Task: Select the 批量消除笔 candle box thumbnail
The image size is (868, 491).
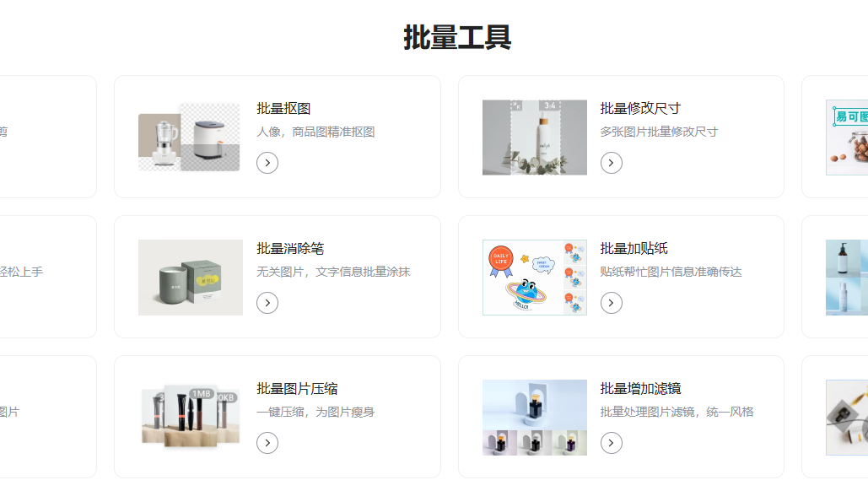Action: pyautogui.click(x=191, y=278)
